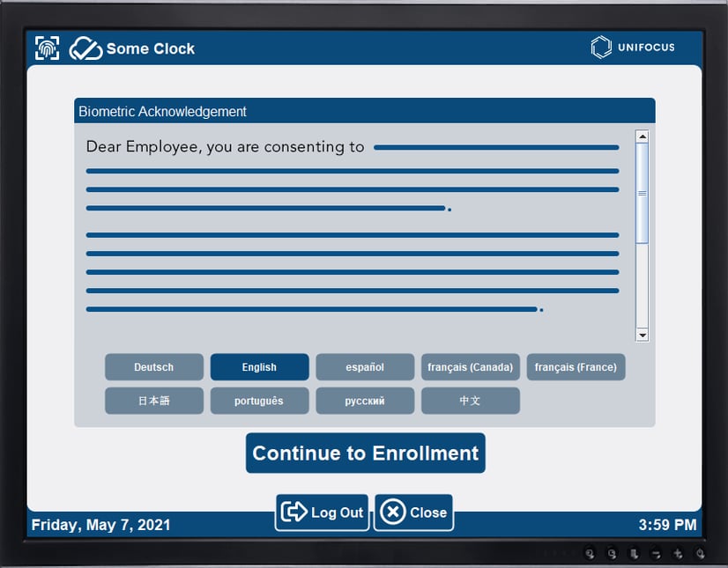Click the fingerprint scanner icon
728x568 pixels.
coord(46,48)
